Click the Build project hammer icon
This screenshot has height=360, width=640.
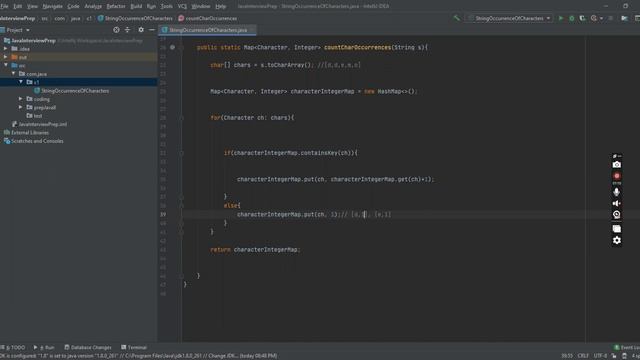click(x=456, y=18)
